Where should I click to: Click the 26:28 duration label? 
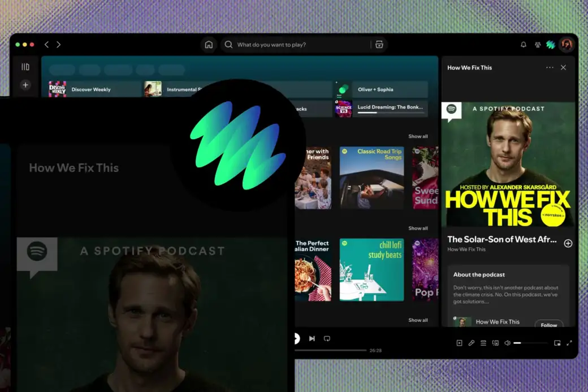(375, 350)
